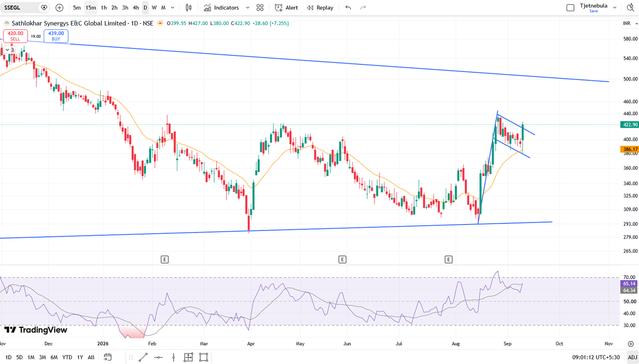Select the weekly W interval

[154, 7]
